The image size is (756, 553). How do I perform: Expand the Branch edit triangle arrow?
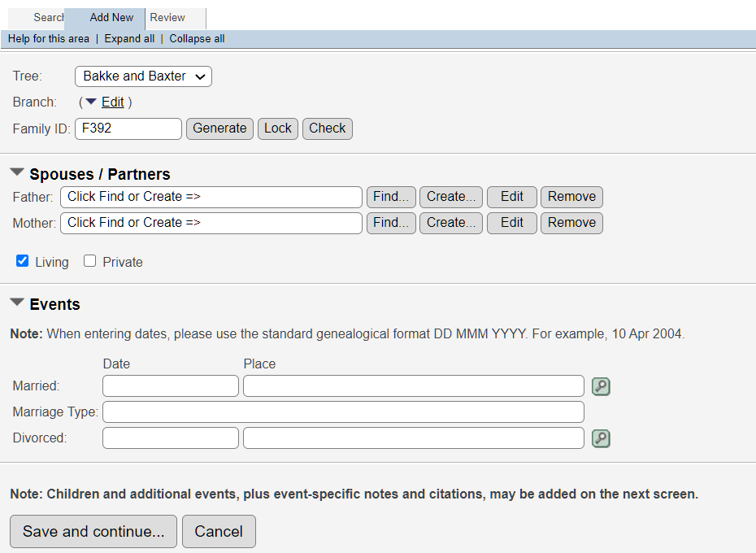(91, 102)
